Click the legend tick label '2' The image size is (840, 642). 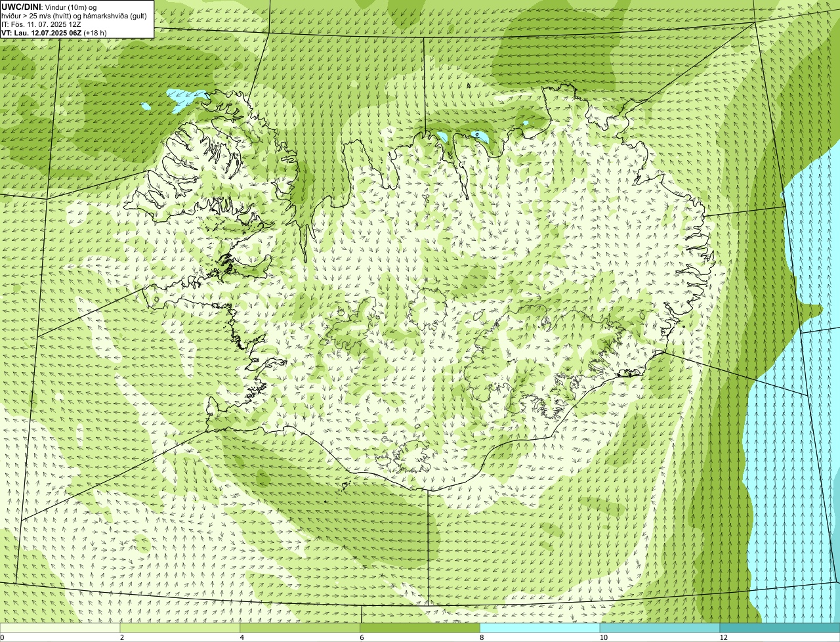[x=122, y=637]
